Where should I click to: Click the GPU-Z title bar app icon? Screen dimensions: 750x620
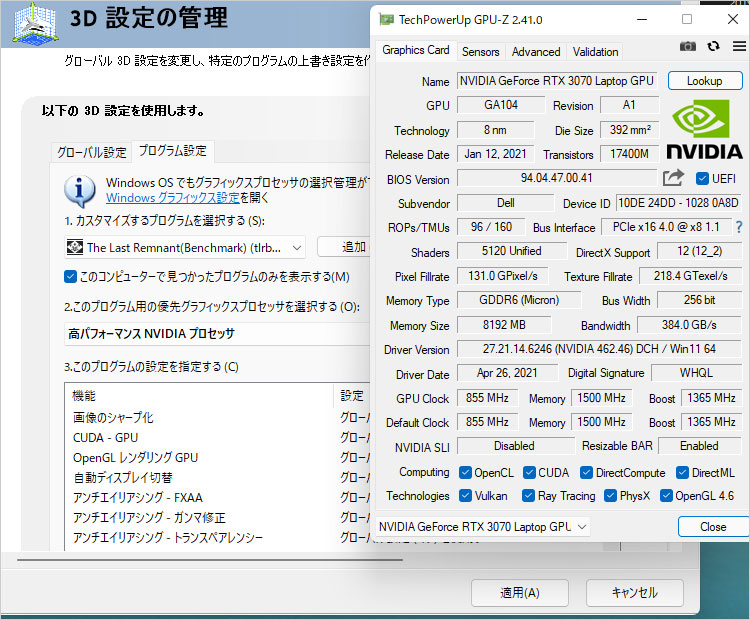click(x=386, y=20)
